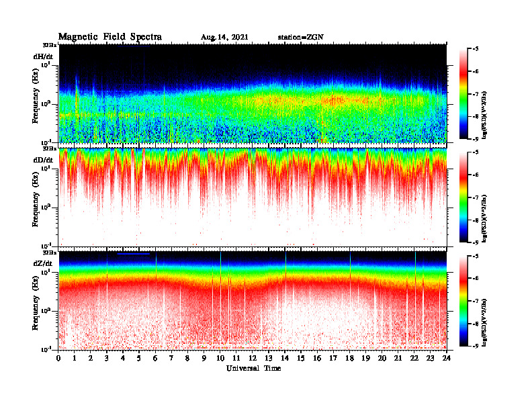Click hour tick label "2" on time axis
This screenshot has width=532, height=411.
[x=91, y=359]
